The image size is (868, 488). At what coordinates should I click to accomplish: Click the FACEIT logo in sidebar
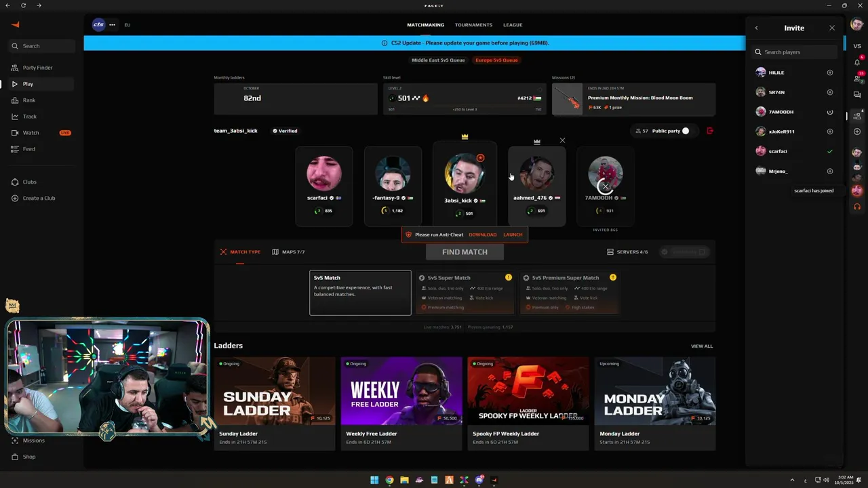tap(16, 24)
